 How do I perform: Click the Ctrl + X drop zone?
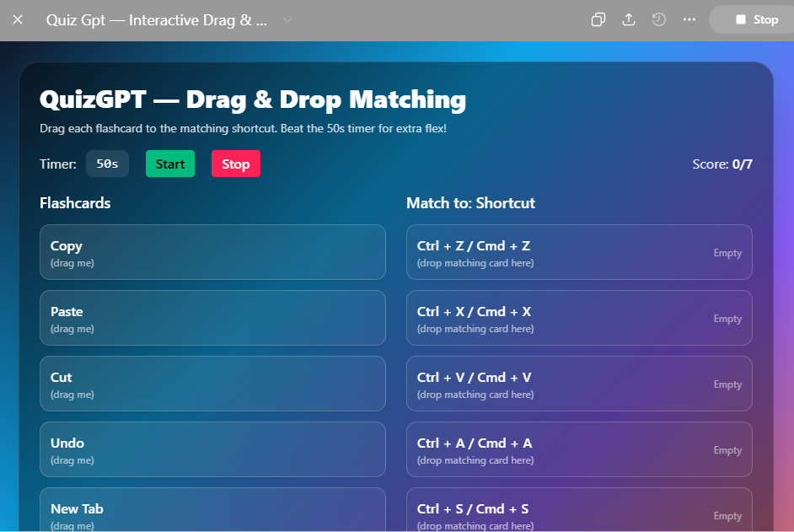579,318
